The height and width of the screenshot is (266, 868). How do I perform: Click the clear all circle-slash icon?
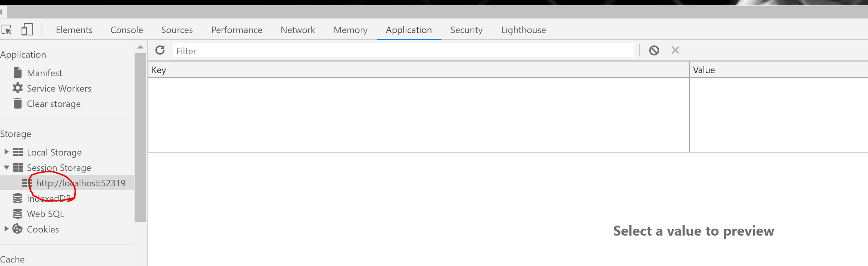tap(654, 50)
